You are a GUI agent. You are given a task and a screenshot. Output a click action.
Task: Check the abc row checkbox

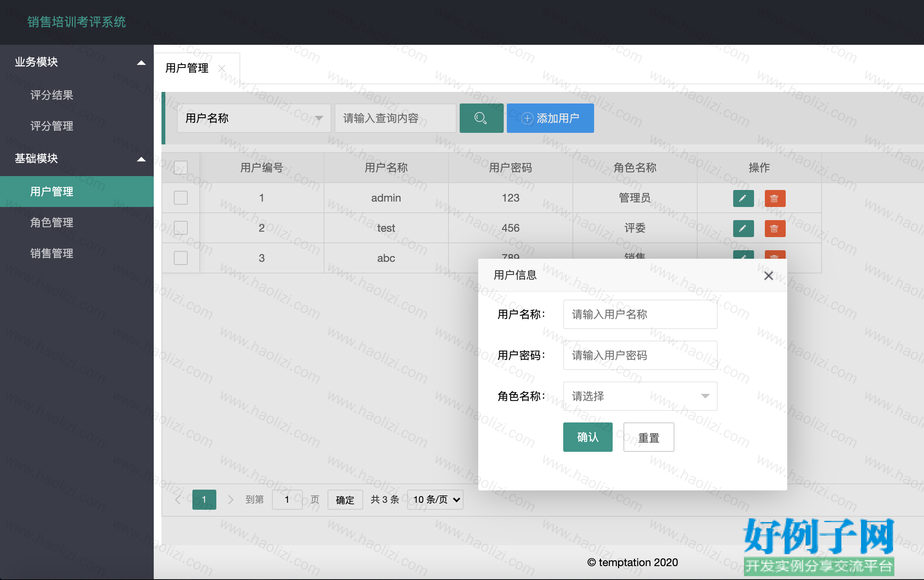[x=181, y=258]
